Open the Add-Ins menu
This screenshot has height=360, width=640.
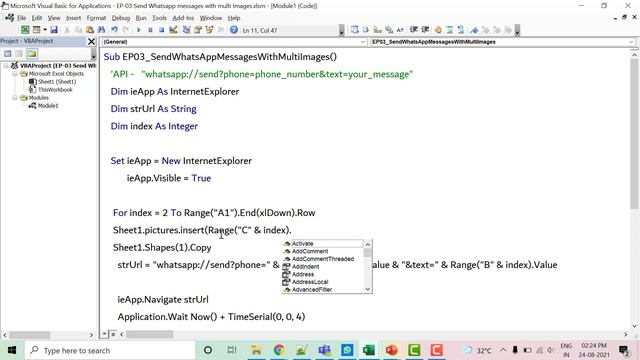(x=183, y=18)
